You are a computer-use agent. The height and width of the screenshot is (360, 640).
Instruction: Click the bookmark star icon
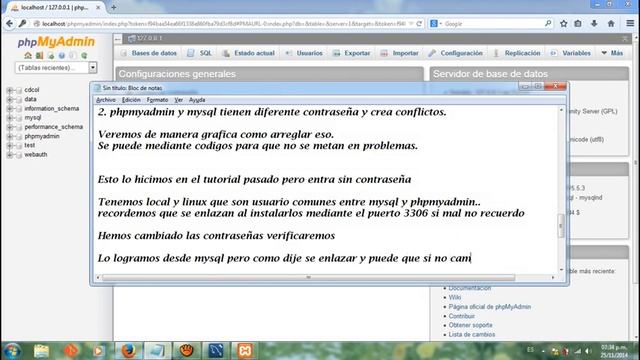(x=564, y=24)
